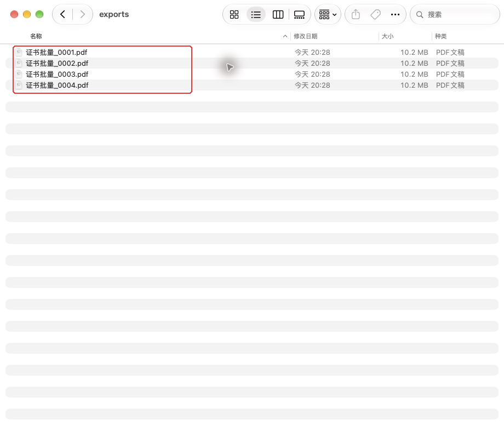Click the 搜索 search field
Screen dimensions: 504x425
point(455,14)
